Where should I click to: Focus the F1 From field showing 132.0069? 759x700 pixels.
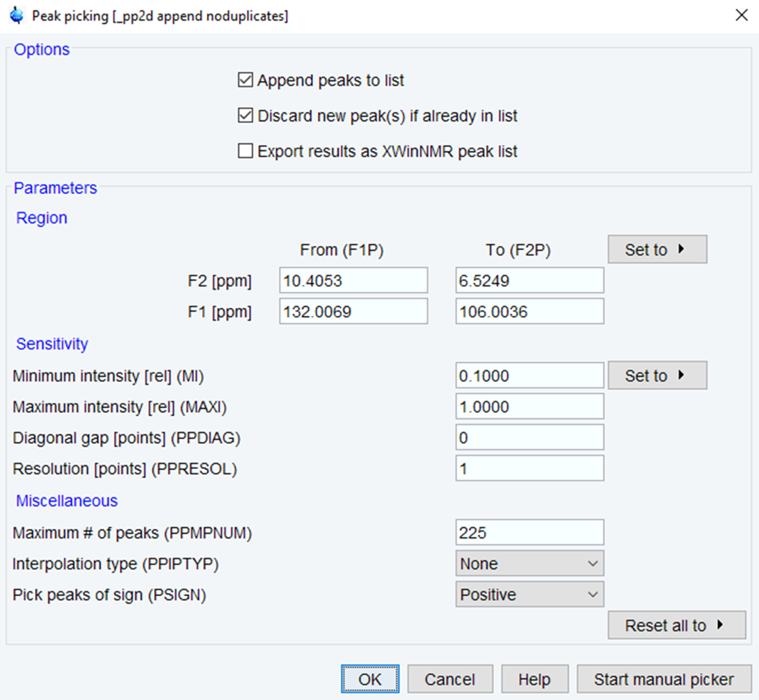point(353,312)
